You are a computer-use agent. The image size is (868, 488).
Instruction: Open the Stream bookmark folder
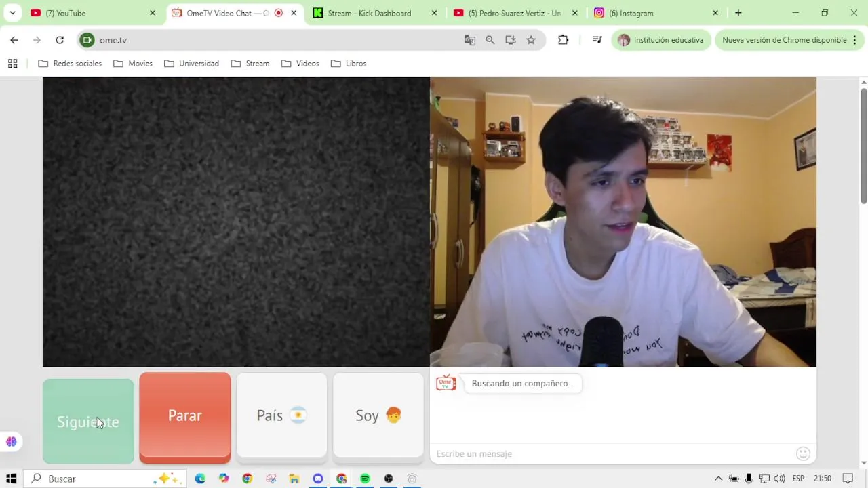click(x=250, y=64)
